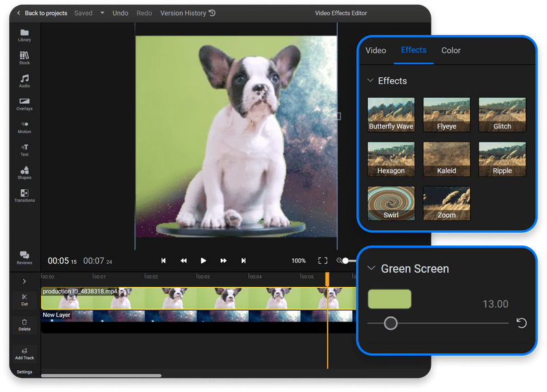This screenshot has height=392, width=547.
Task: Click the 00:07 total duration display
Action: [x=98, y=261]
